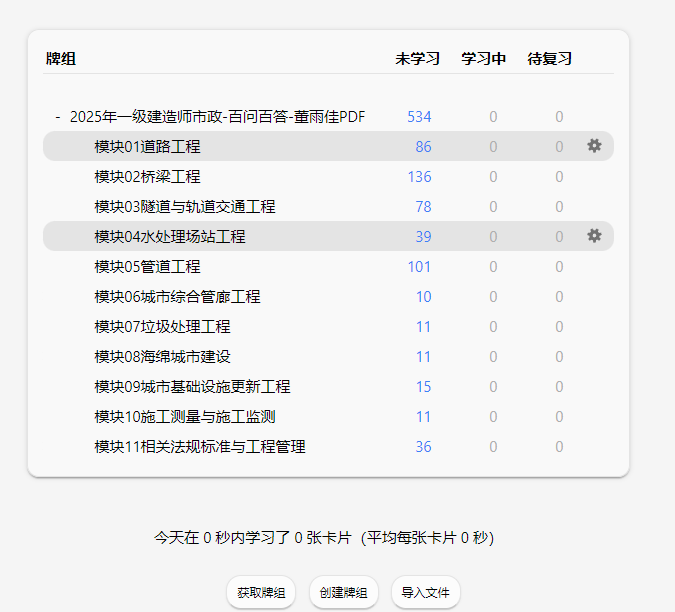Select 模块10施工测量与施工监测 deck

coord(184,417)
